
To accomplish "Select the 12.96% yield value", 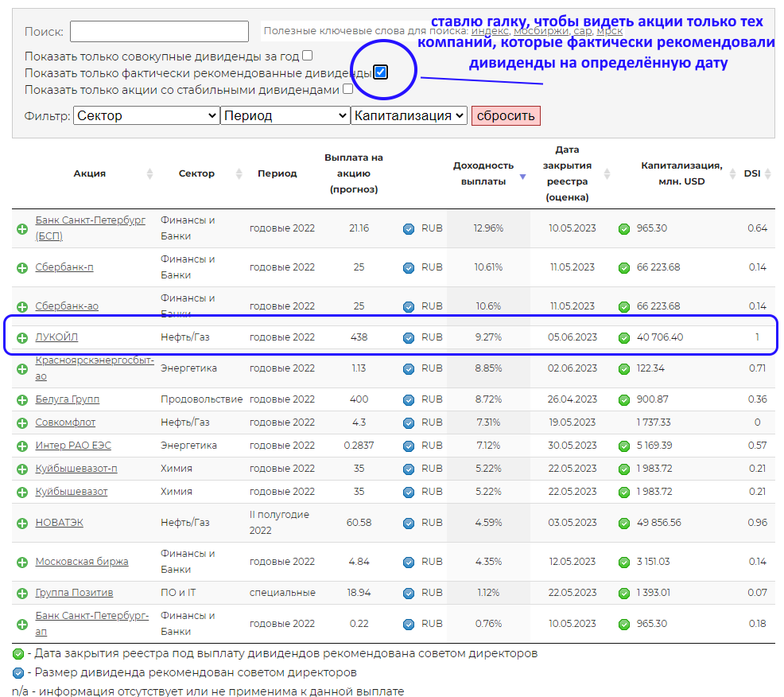I will tap(488, 228).
